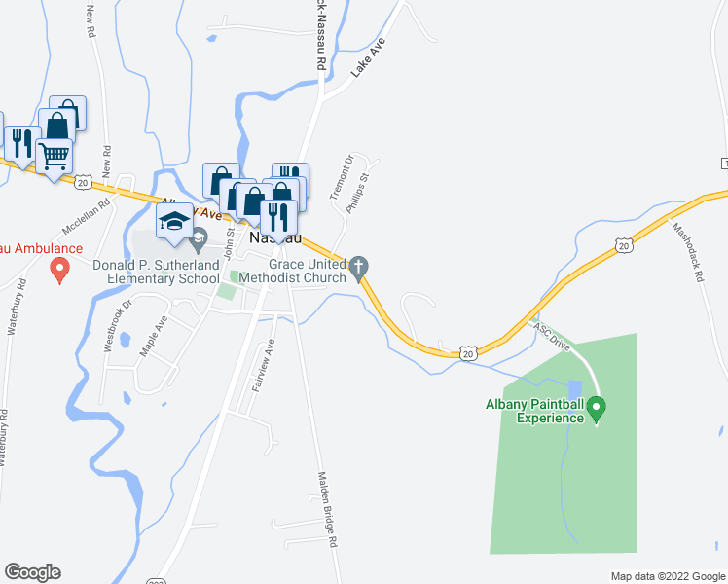
Task: Click the Donald P. Sutherland Elementary School label
Action: click(x=157, y=272)
